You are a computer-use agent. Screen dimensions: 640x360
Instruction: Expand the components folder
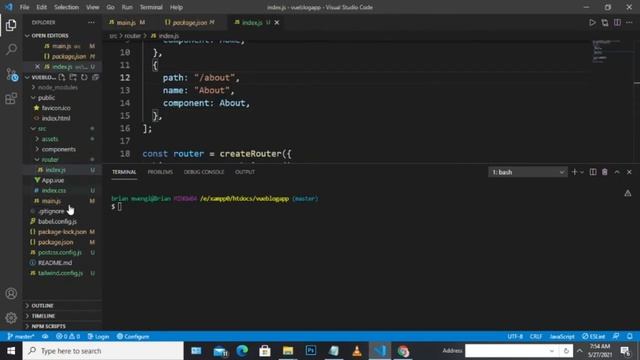point(58,149)
